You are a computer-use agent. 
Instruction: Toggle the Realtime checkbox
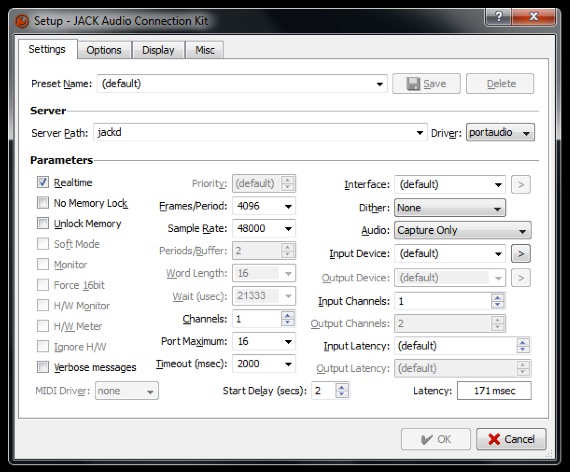click(43, 182)
